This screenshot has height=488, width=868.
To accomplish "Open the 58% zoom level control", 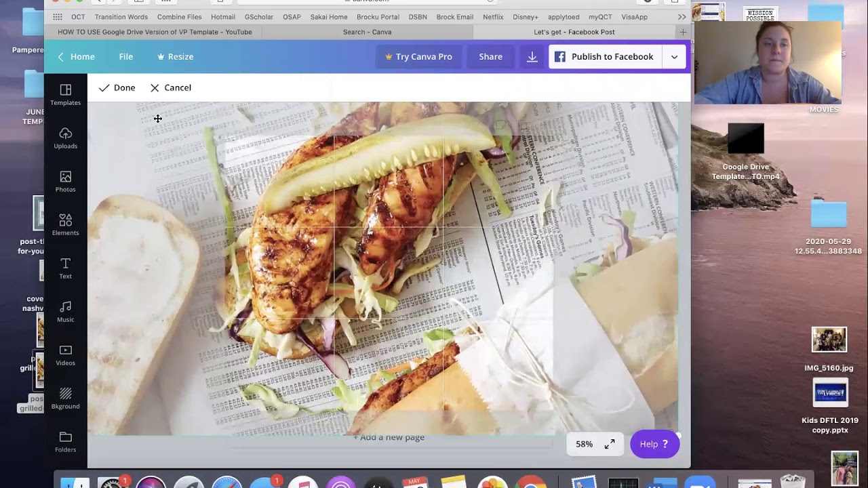I will tap(584, 444).
